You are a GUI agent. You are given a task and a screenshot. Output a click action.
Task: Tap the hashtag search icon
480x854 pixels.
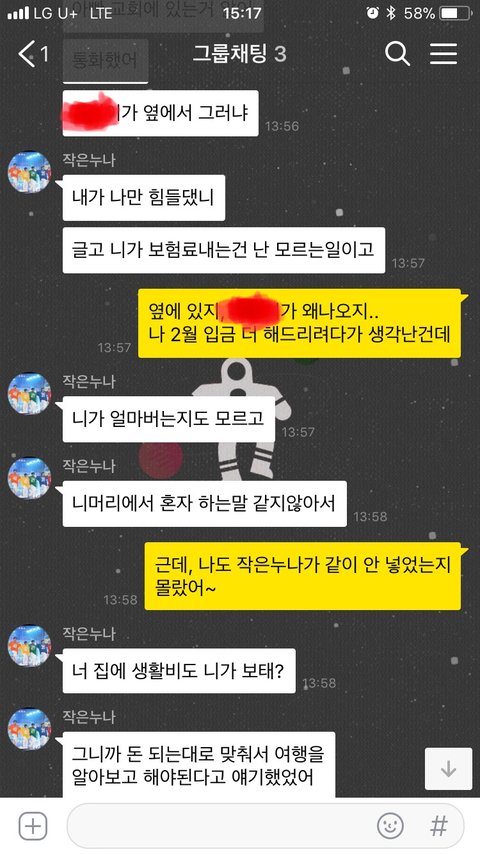click(439, 826)
